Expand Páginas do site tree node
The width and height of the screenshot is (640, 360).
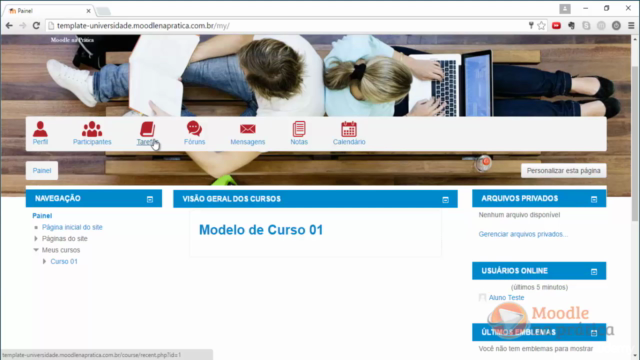tap(36, 238)
